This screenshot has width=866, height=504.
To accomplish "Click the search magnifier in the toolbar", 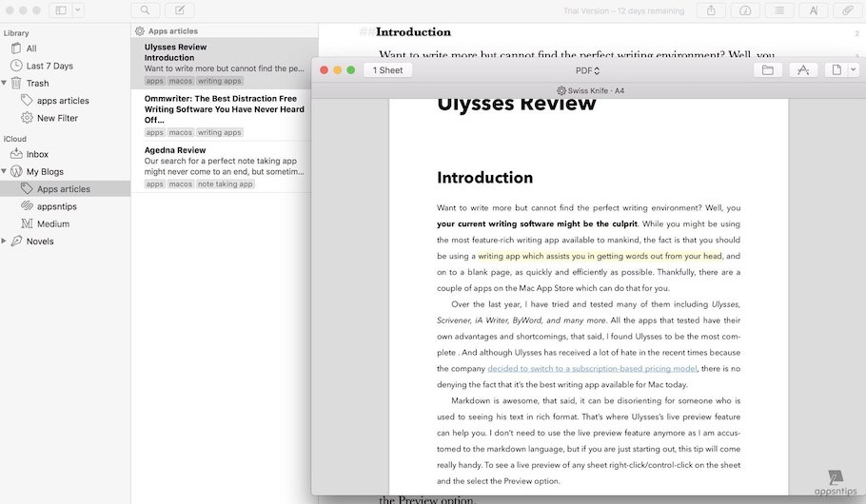I will (x=145, y=10).
